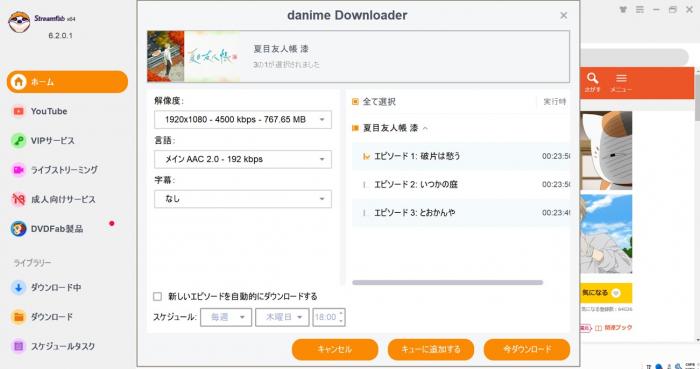
Task: Click the StreamFab sloth logo
Action: (x=19, y=22)
